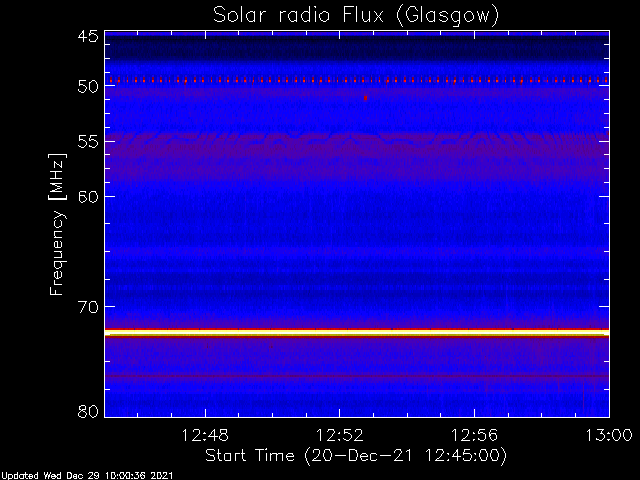640x480 pixels.
Task: Click the thin dark red line near 76 MHz
Action: (357, 376)
